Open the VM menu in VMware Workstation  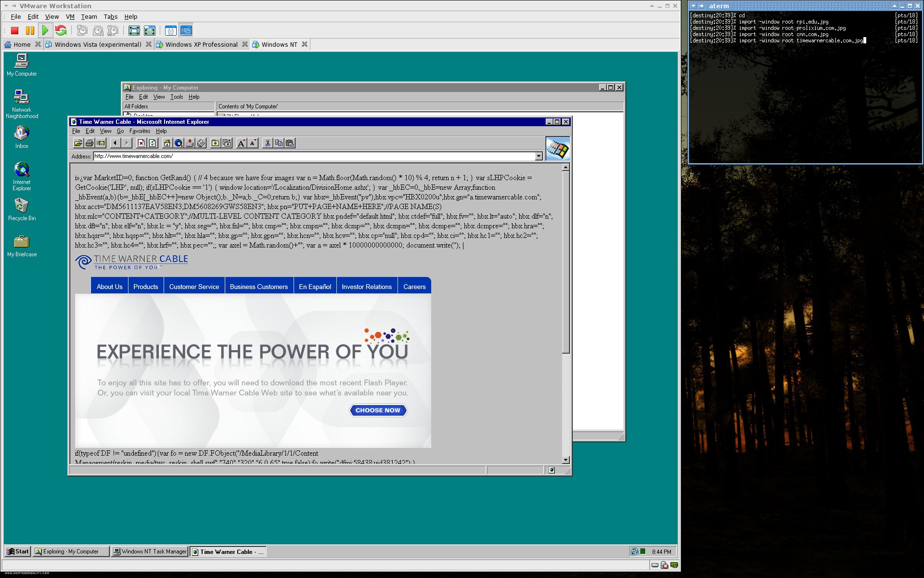(70, 16)
